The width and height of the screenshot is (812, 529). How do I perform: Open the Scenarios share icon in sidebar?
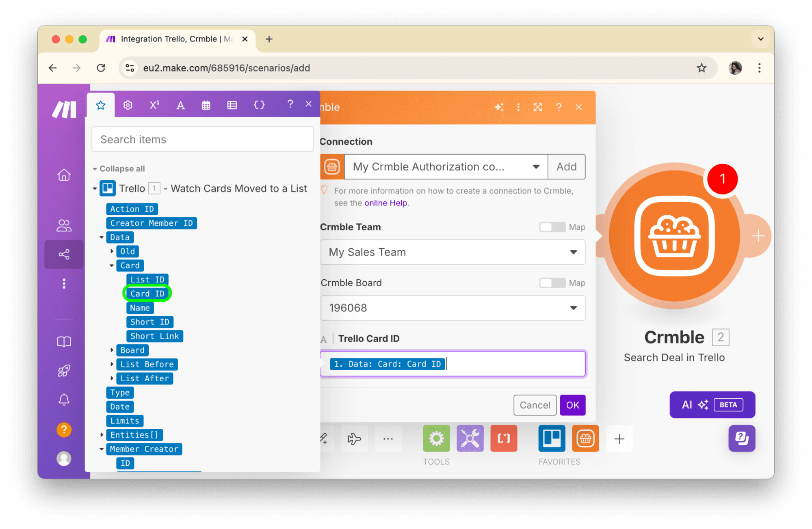(x=64, y=255)
